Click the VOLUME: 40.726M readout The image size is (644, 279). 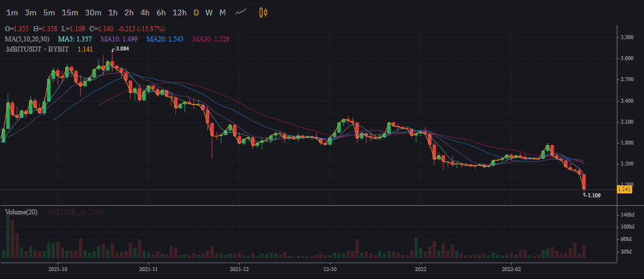(x=75, y=212)
